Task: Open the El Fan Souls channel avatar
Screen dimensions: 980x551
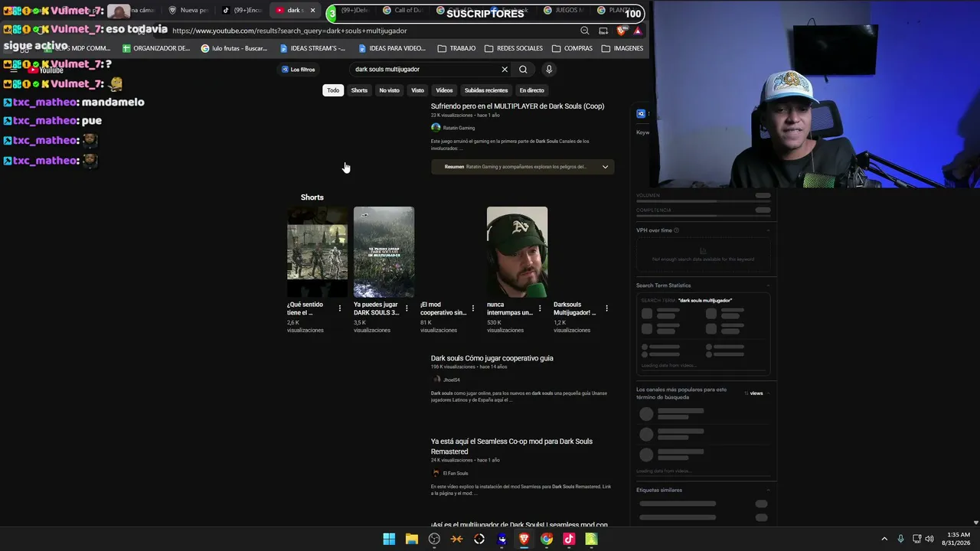Action: [x=436, y=473]
